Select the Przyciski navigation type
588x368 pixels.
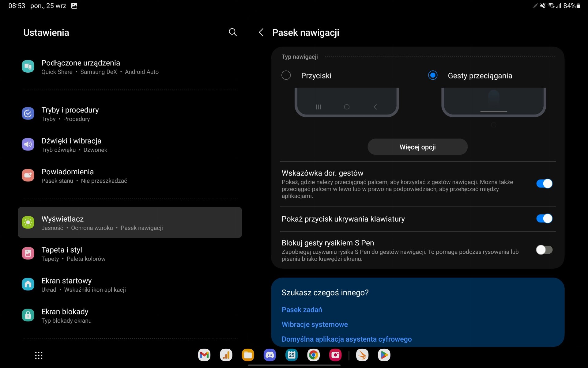point(286,75)
